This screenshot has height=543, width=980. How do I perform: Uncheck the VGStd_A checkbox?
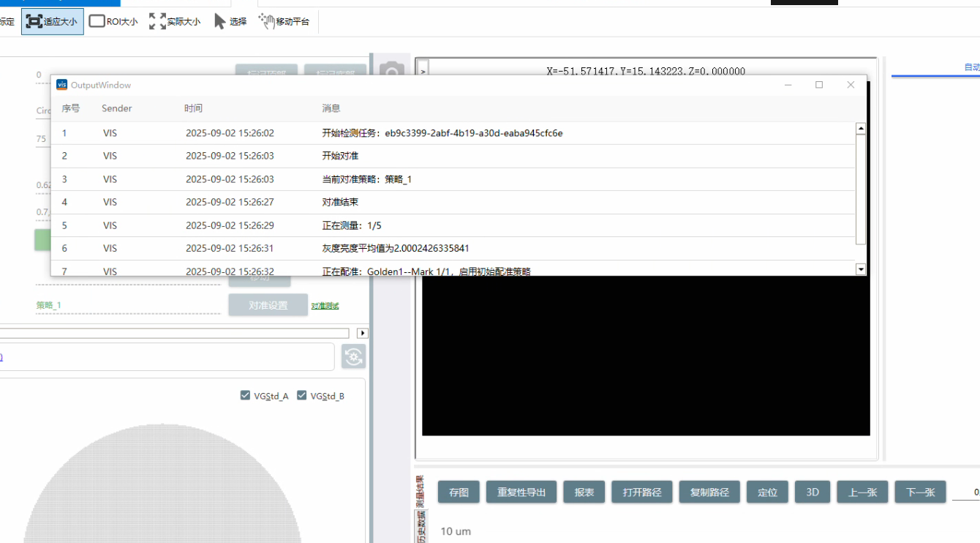click(246, 396)
